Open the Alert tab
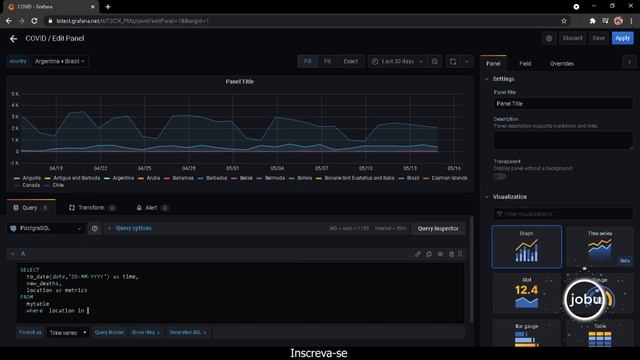 [152, 208]
